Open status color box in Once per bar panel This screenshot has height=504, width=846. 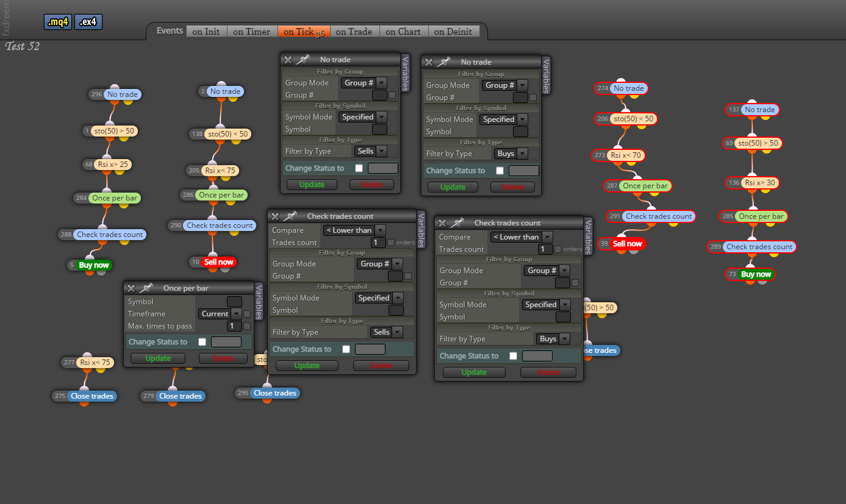click(x=226, y=342)
